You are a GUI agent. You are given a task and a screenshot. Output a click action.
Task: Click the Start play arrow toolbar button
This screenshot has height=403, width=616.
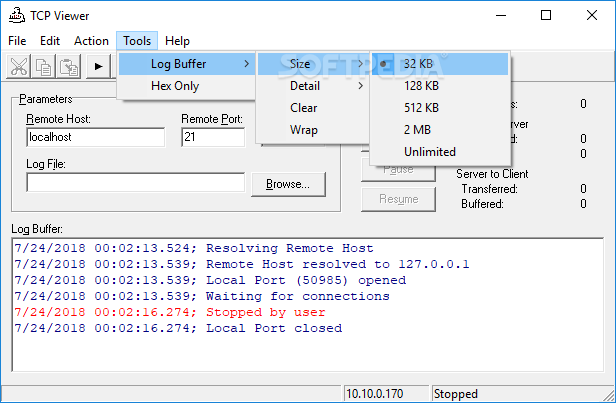pyautogui.click(x=98, y=66)
